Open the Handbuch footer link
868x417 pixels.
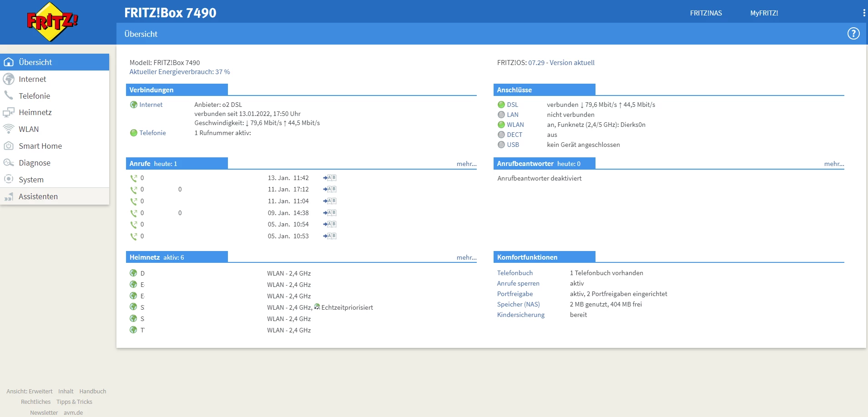pos(93,392)
